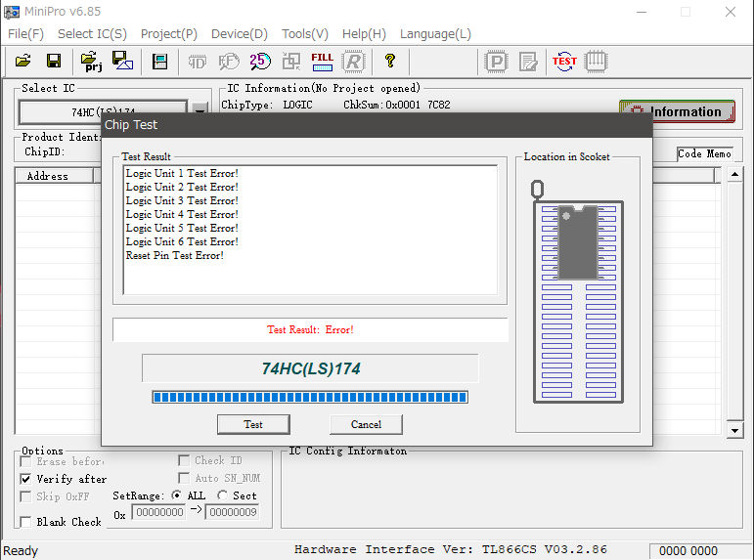Click the red TEST toolbar icon

click(564, 61)
